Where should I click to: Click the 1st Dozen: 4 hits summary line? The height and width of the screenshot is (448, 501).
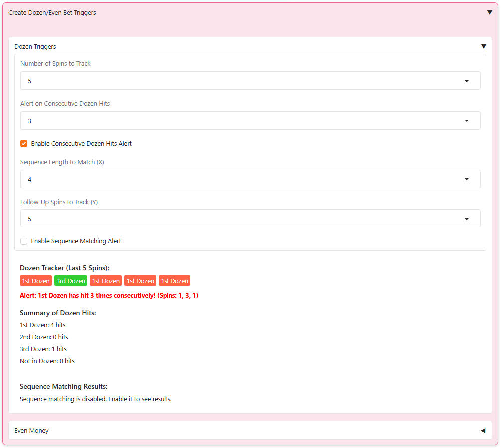(x=43, y=325)
